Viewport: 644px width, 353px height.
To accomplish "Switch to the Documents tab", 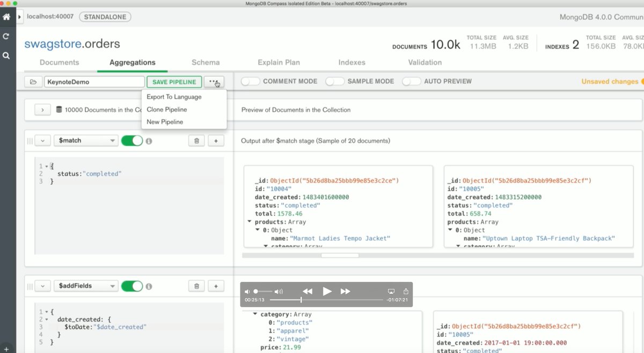I will point(60,62).
